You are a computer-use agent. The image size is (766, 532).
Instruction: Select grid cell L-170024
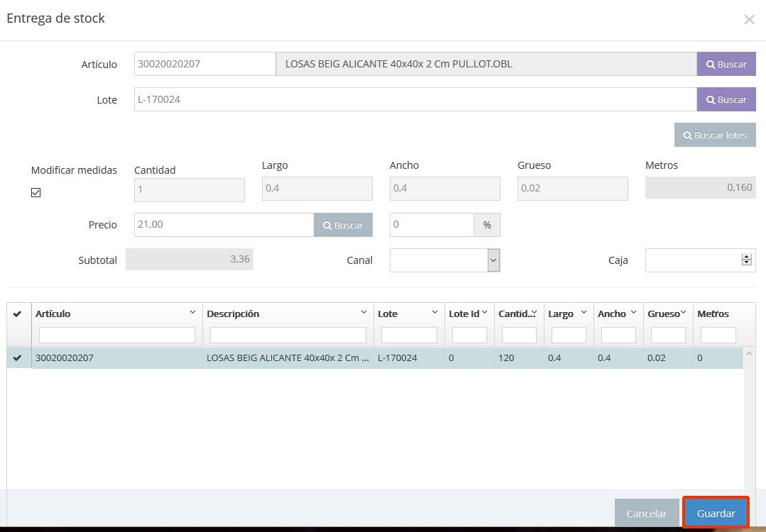409,358
